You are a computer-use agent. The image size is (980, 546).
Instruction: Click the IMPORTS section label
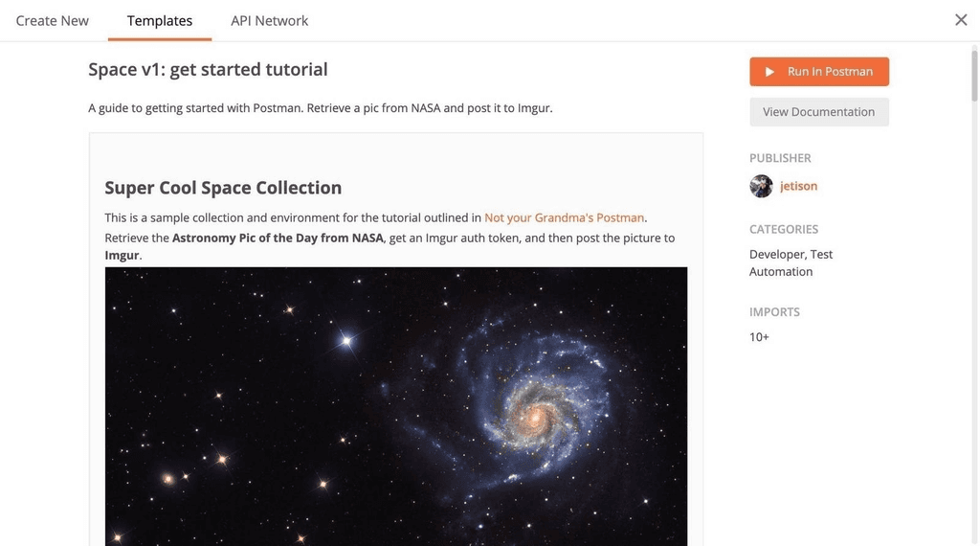(774, 312)
